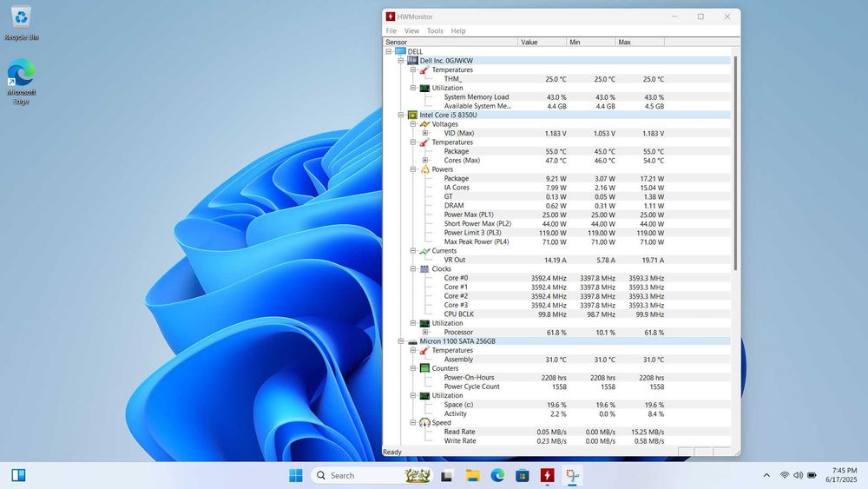
Task: Click the Micron 1100 SATA drive icon
Action: 412,341
